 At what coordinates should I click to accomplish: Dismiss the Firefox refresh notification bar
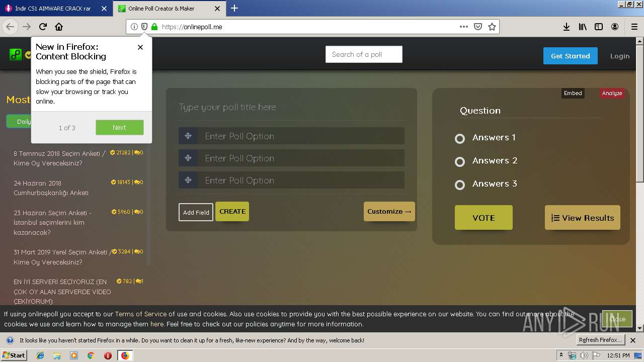633,340
